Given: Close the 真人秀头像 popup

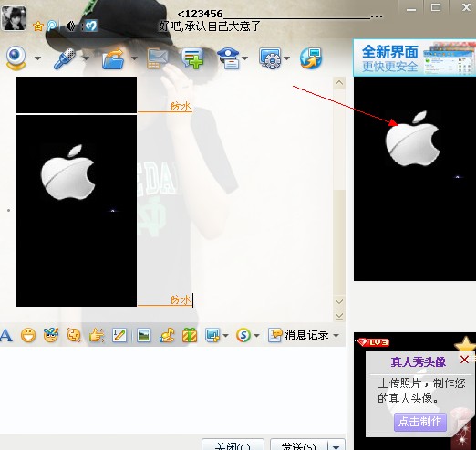Looking at the screenshot, I should 464,360.
